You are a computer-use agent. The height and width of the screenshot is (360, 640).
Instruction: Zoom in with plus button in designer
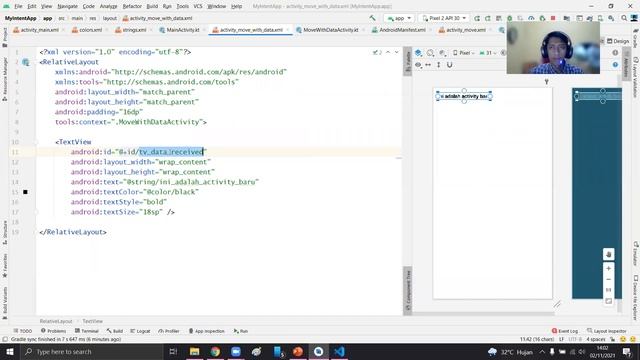609,268
